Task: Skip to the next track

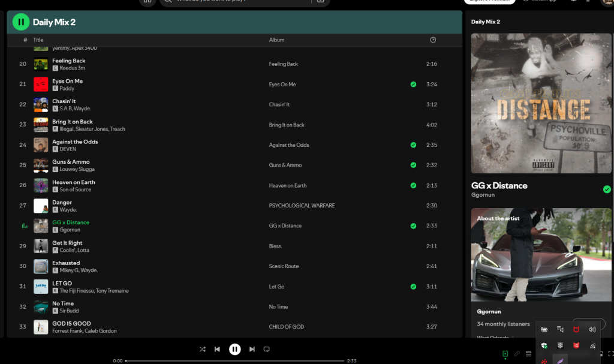Action: [252, 349]
